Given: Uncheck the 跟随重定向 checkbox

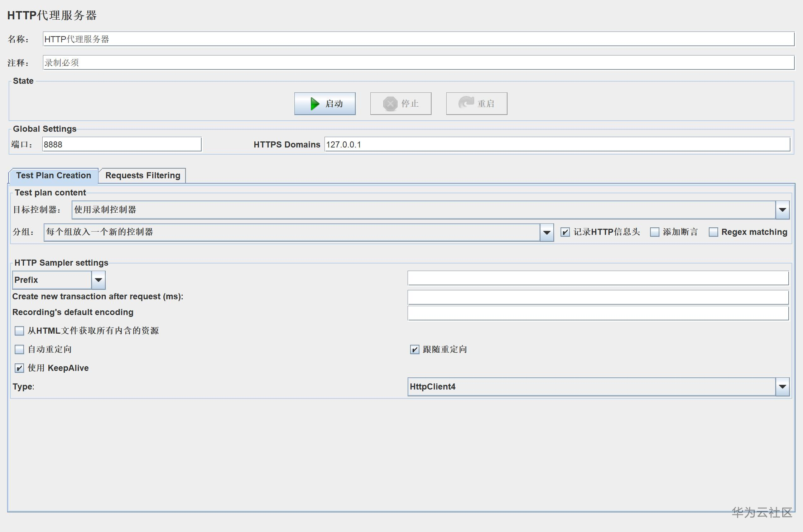Looking at the screenshot, I should click(x=414, y=349).
